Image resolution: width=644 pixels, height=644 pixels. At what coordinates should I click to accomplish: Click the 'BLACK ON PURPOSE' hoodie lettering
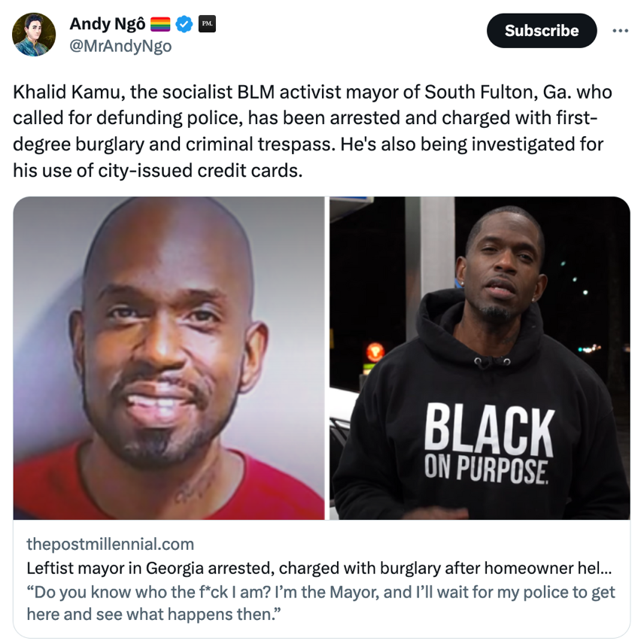coord(489,444)
